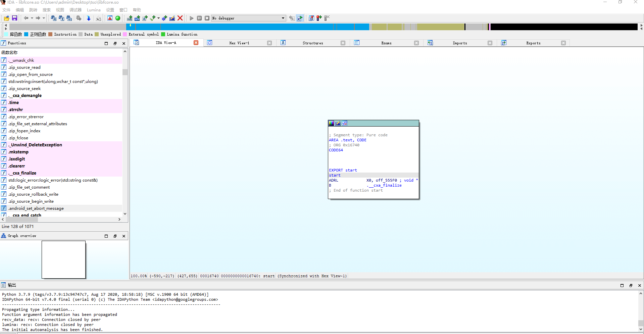Start the debugger process with play button

pos(192,18)
